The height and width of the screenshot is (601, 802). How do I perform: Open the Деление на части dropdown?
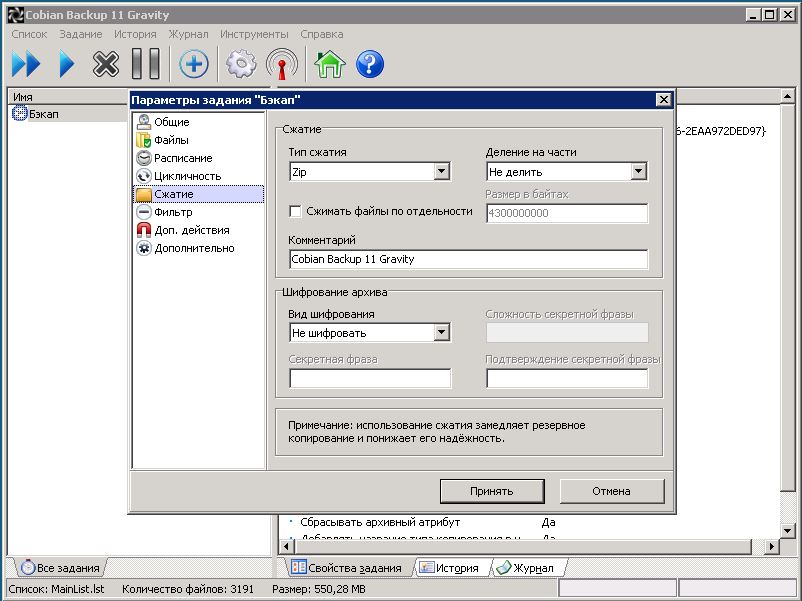pyautogui.click(x=638, y=171)
